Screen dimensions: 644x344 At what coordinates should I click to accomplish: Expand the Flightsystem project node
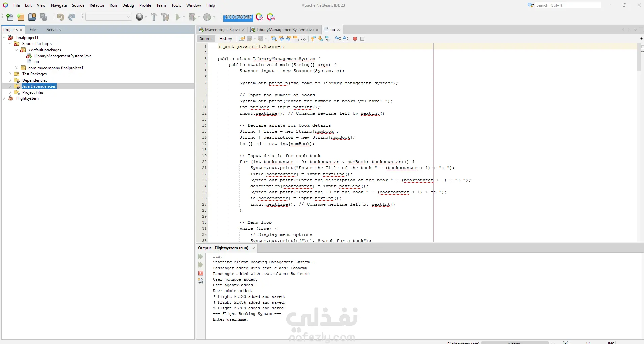click(x=4, y=98)
